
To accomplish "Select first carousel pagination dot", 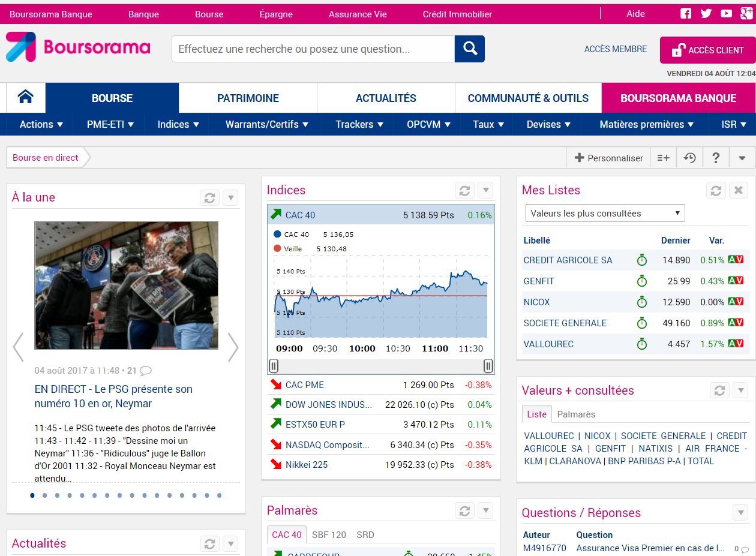I will [32, 495].
